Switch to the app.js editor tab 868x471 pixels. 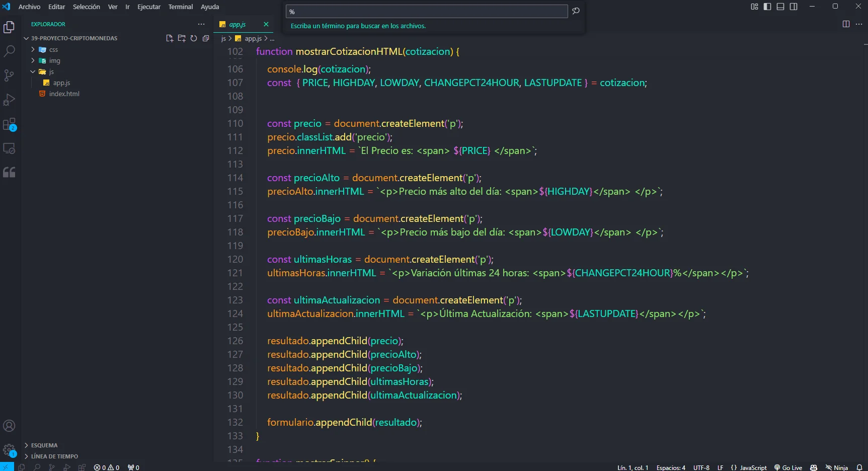point(237,24)
